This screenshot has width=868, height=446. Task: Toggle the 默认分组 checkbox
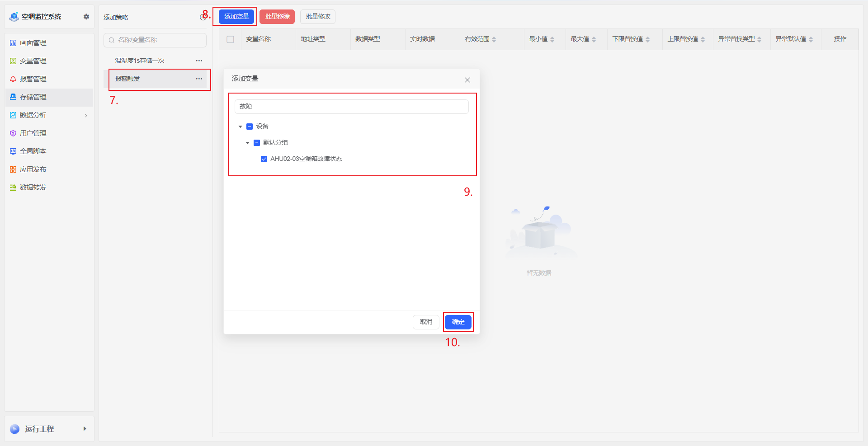coord(257,143)
